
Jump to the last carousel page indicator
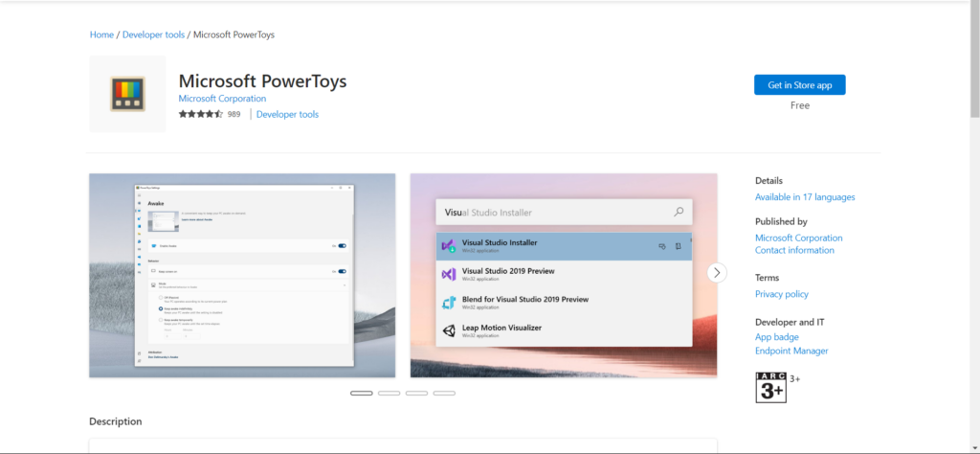pyautogui.click(x=444, y=393)
